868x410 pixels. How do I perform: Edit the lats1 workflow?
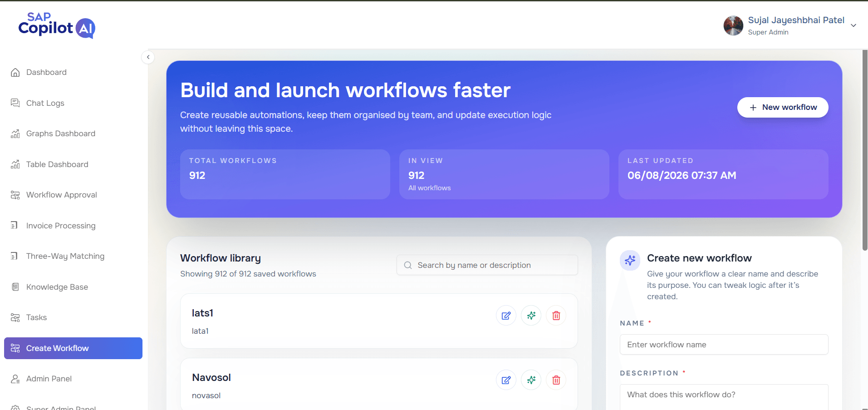506,316
